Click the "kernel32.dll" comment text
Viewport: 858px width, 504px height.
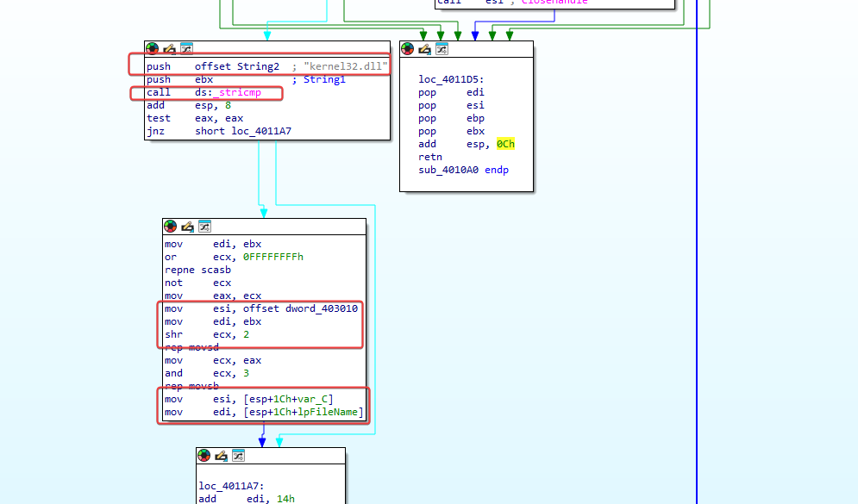tap(345, 66)
